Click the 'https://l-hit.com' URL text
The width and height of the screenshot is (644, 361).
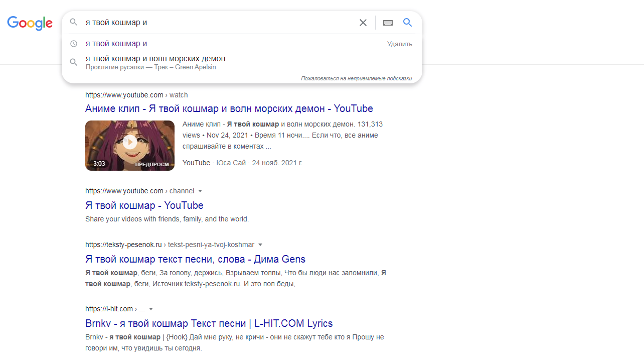pos(109,309)
